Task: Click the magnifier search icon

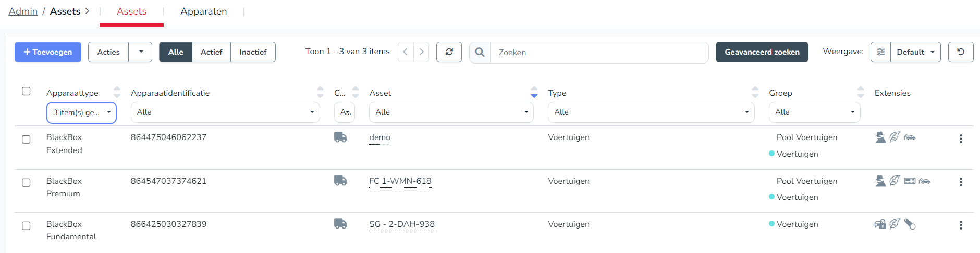Action: pos(480,52)
